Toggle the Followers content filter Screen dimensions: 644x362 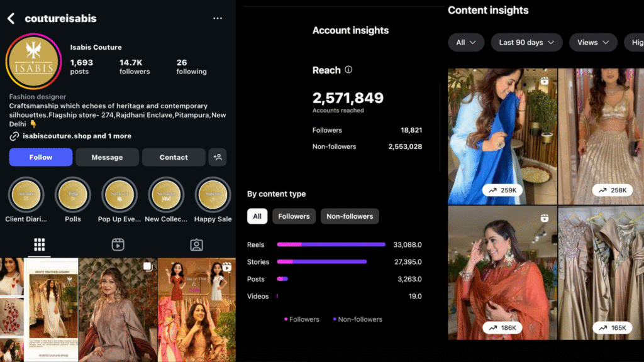(294, 216)
